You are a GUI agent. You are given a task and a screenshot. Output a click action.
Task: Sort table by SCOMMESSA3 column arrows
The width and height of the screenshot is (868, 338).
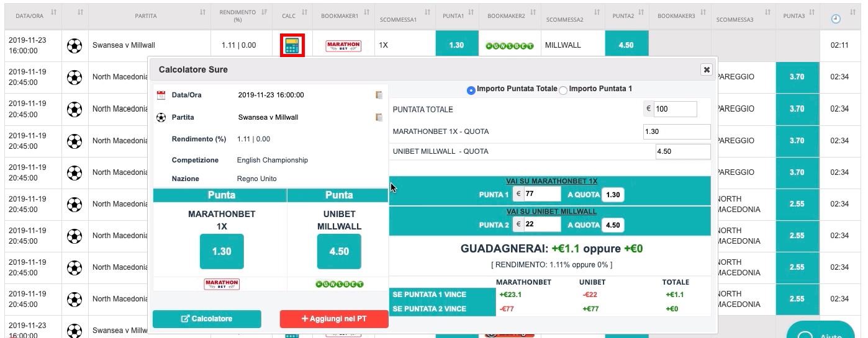[x=767, y=12]
